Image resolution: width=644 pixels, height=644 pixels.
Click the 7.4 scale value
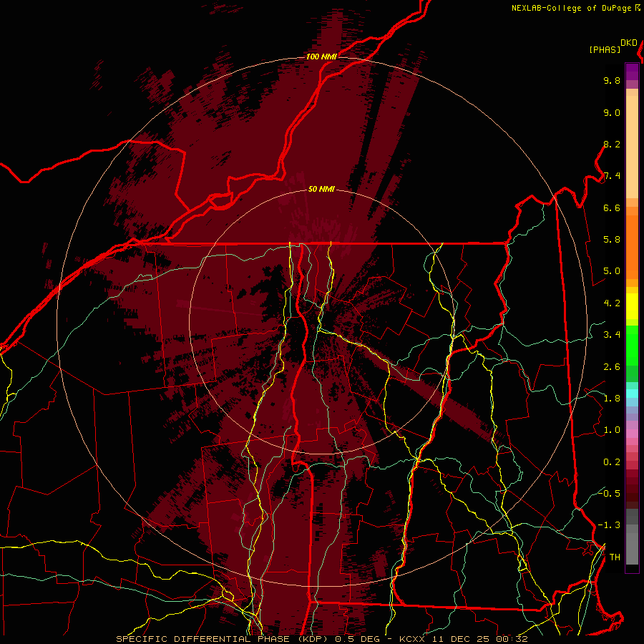tap(612, 176)
